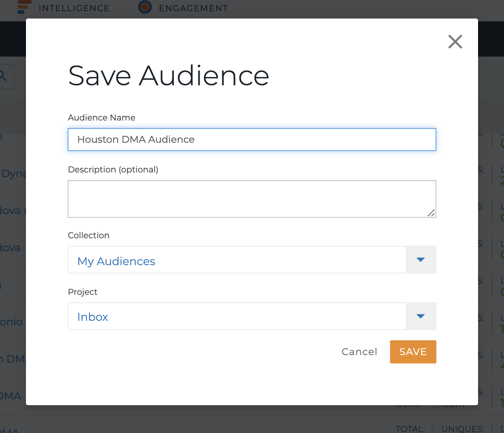Click the orange SAVE button
Viewport: 504px width, 433px height.
pos(413,352)
